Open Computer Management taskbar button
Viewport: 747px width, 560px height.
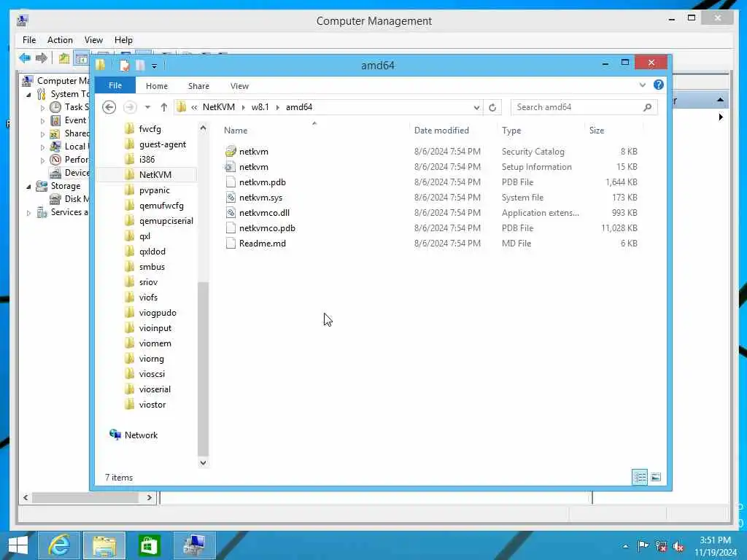coord(194,545)
